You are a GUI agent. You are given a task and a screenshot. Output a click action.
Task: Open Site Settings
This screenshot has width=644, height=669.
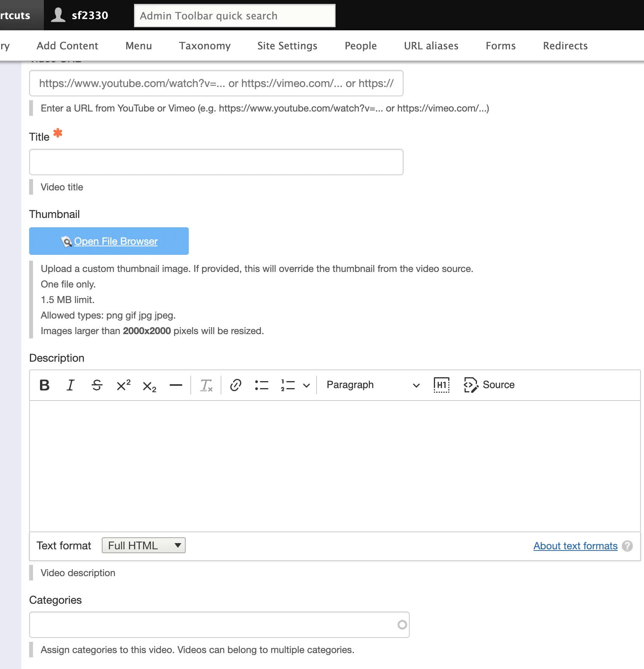coord(287,46)
